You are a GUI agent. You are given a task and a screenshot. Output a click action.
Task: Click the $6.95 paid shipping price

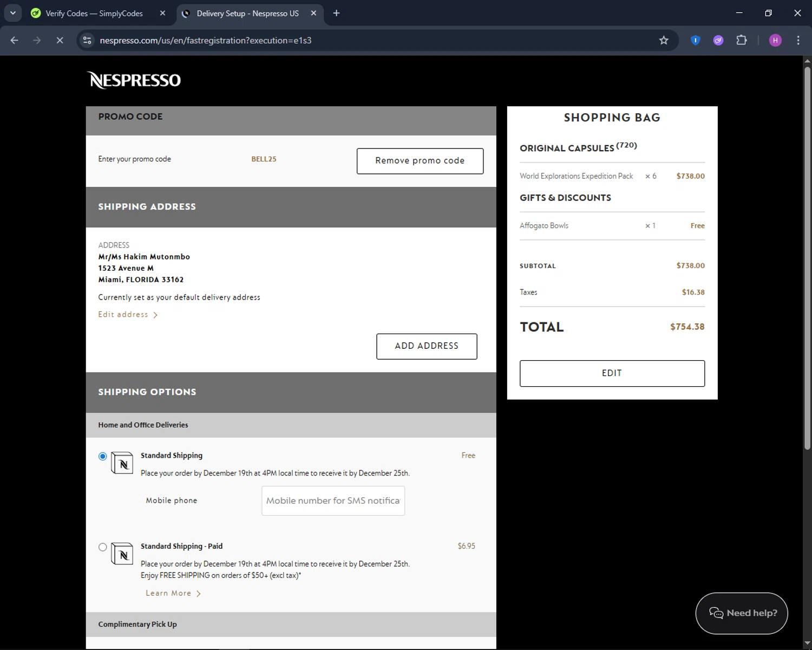[x=466, y=546]
